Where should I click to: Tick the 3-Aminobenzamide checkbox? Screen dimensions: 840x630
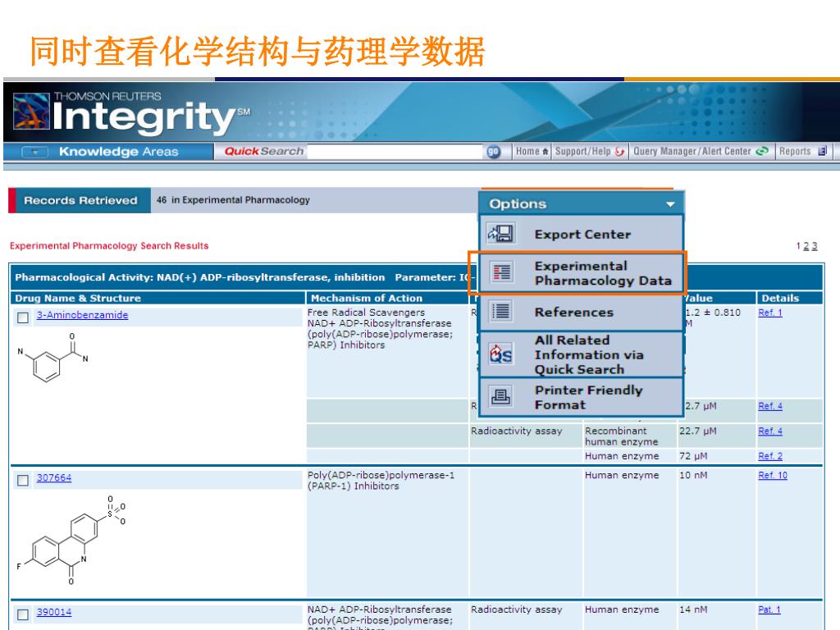pos(23,317)
